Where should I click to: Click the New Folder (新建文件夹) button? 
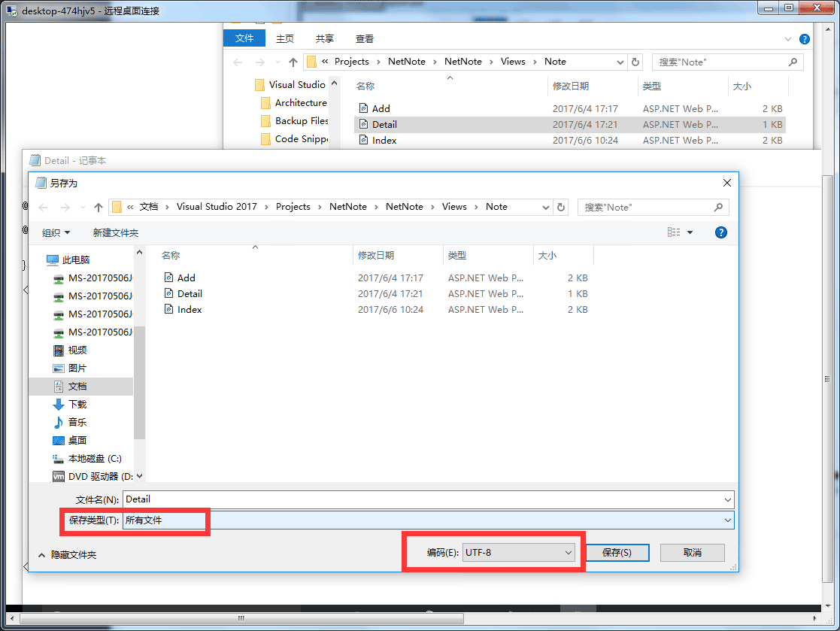click(116, 232)
